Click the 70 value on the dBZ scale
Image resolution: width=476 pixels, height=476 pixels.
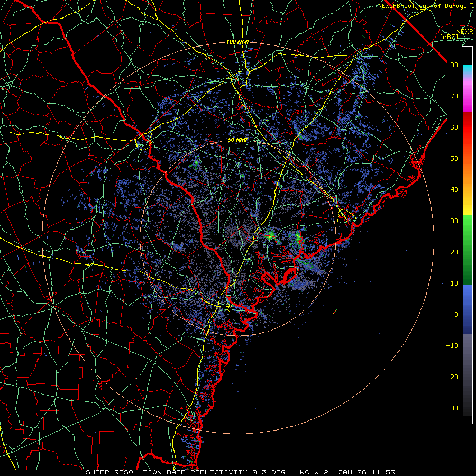pyautogui.click(x=454, y=96)
